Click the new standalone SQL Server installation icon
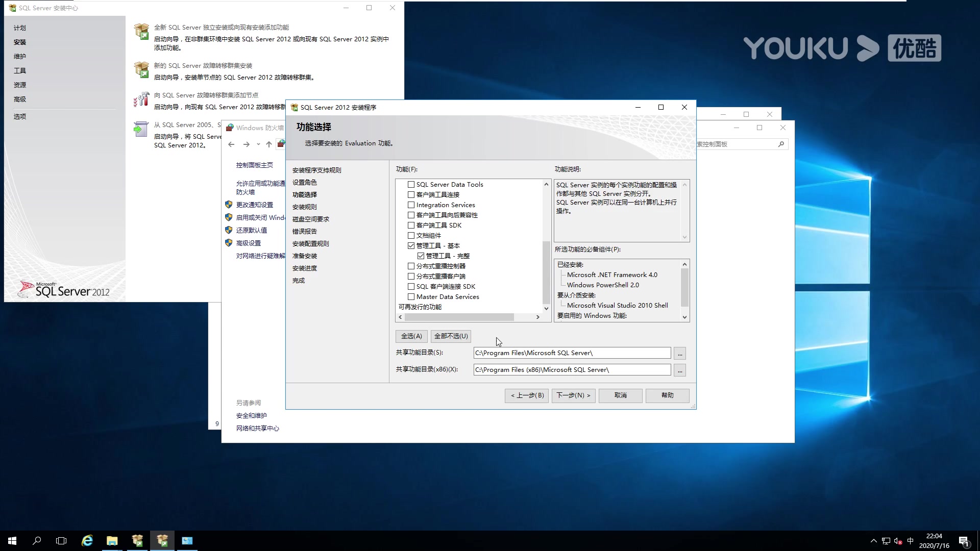Screen dimensions: 980x551 pos(141,32)
